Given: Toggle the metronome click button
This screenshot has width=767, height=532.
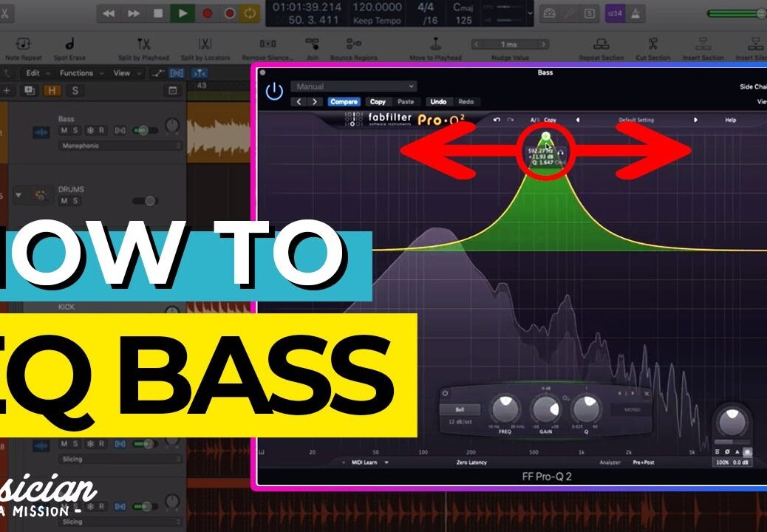Looking at the screenshot, I should point(636,14).
